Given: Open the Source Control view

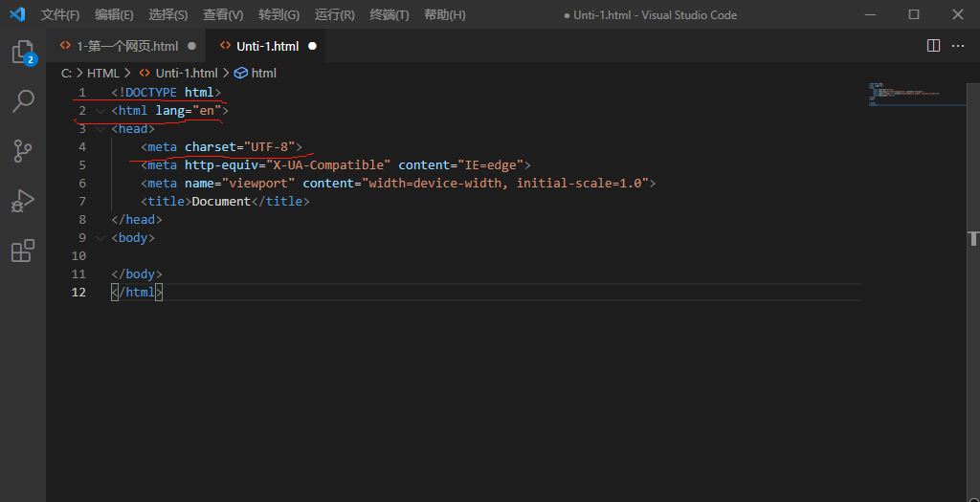Looking at the screenshot, I should pyautogui.click(x=22, y=151).
